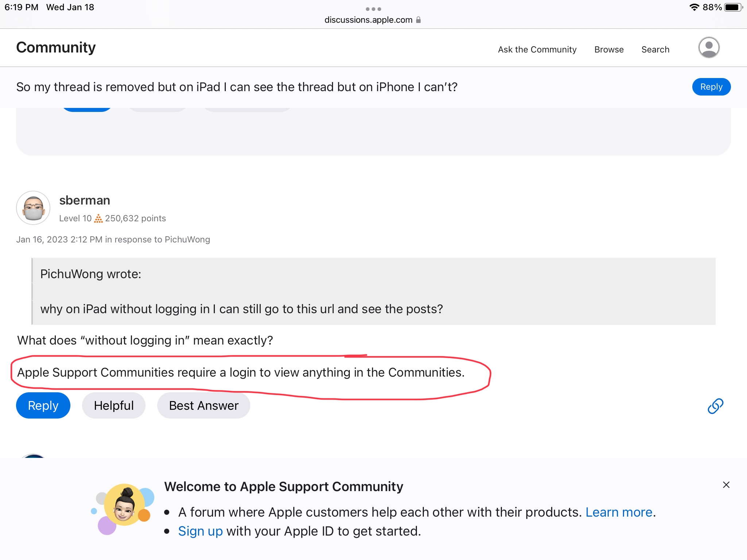Tap the discussions.apple.com address bar
This screenshot has width=747, height=560.
click(368, 20)
